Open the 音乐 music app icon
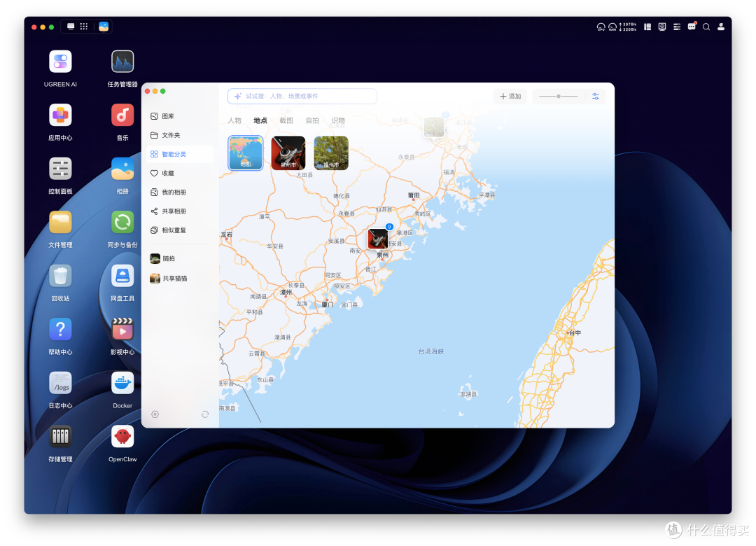 click(122, 115)
